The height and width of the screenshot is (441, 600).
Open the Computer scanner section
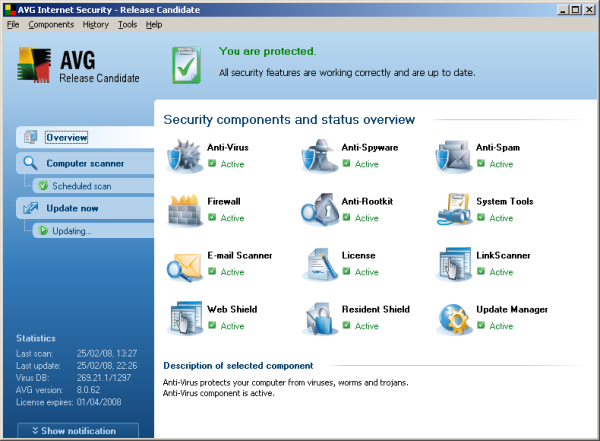pyautogui.click(x=85, y=163)
